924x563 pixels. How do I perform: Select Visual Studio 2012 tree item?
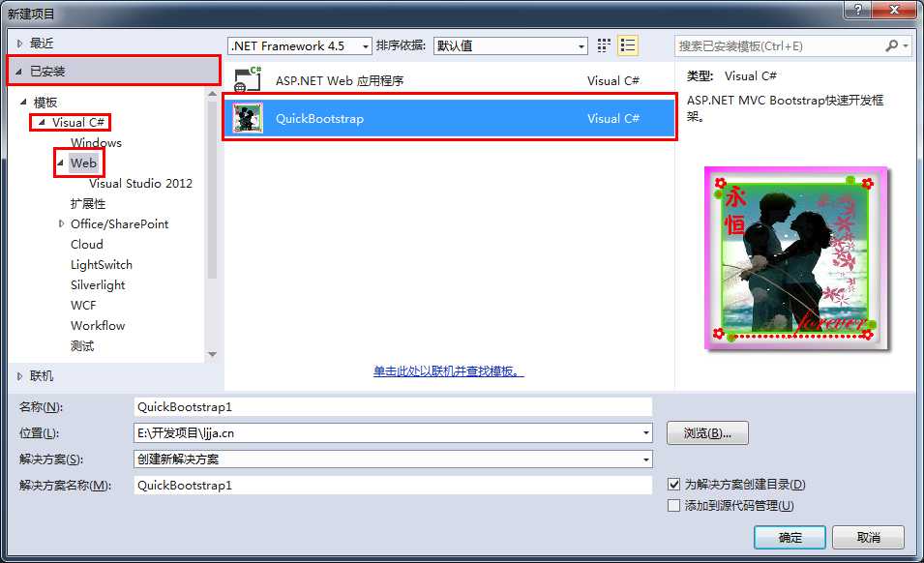click(141, 183)
